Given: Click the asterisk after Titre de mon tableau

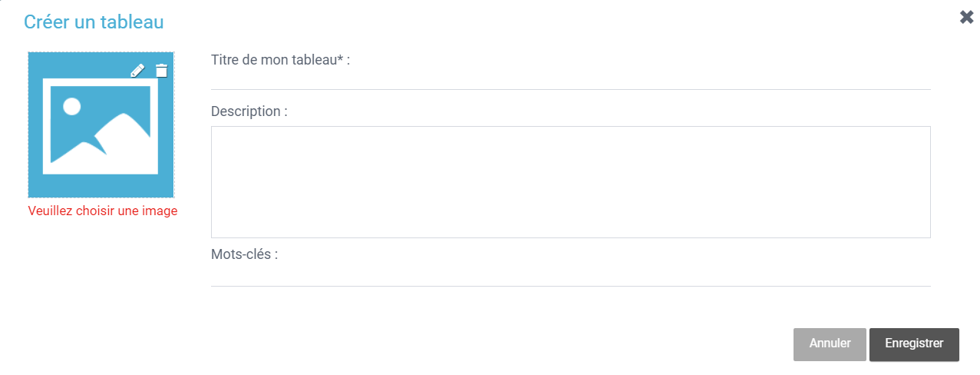Looking at the screenshot, I should click(x=340, y=58).
